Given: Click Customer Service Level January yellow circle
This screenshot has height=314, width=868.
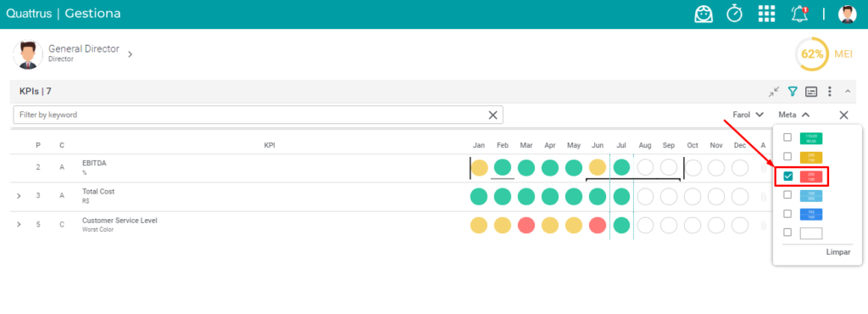Looking at the screenshot, I should [479, 225].
